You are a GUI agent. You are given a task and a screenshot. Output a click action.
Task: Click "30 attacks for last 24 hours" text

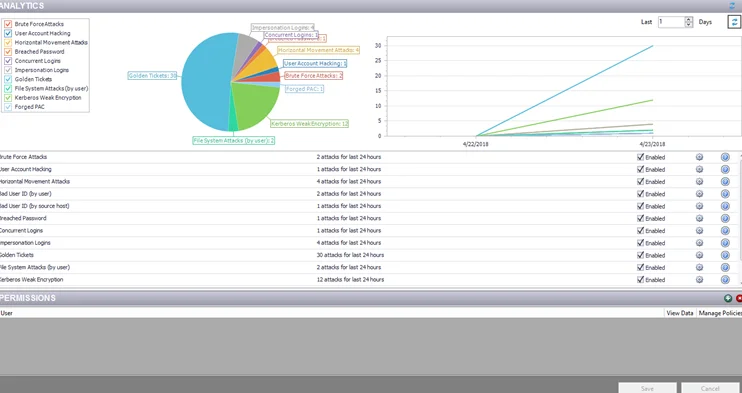(350, 255)
